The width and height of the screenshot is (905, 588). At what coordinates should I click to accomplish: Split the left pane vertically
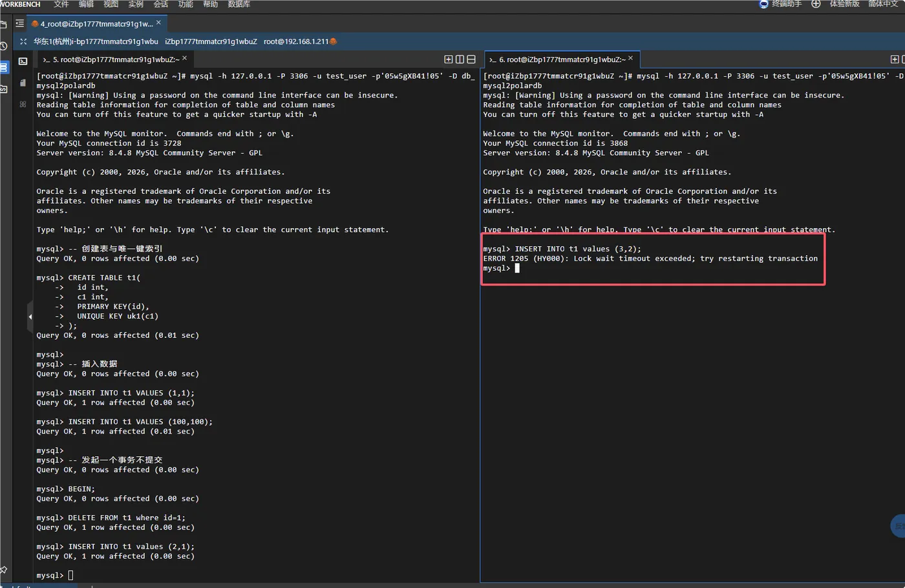point(460,59)
